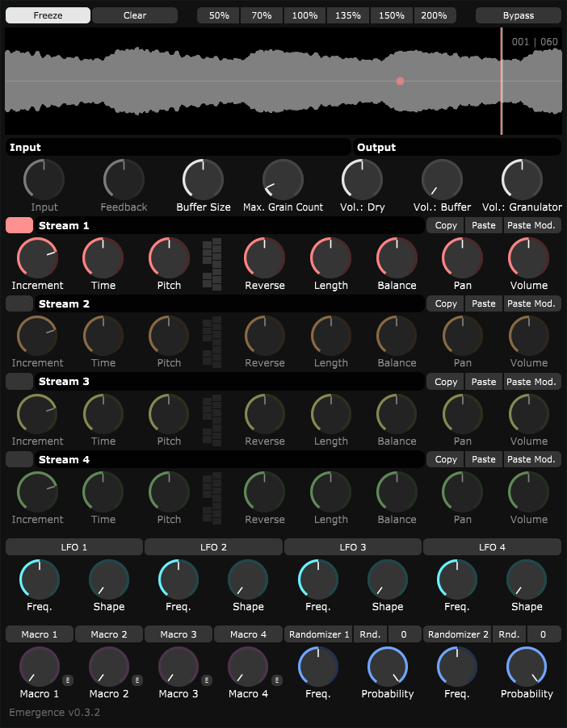Click the Randomizer 1 Probability knob
This screenshot has height=728, width=567.
[x=388, y=667]
